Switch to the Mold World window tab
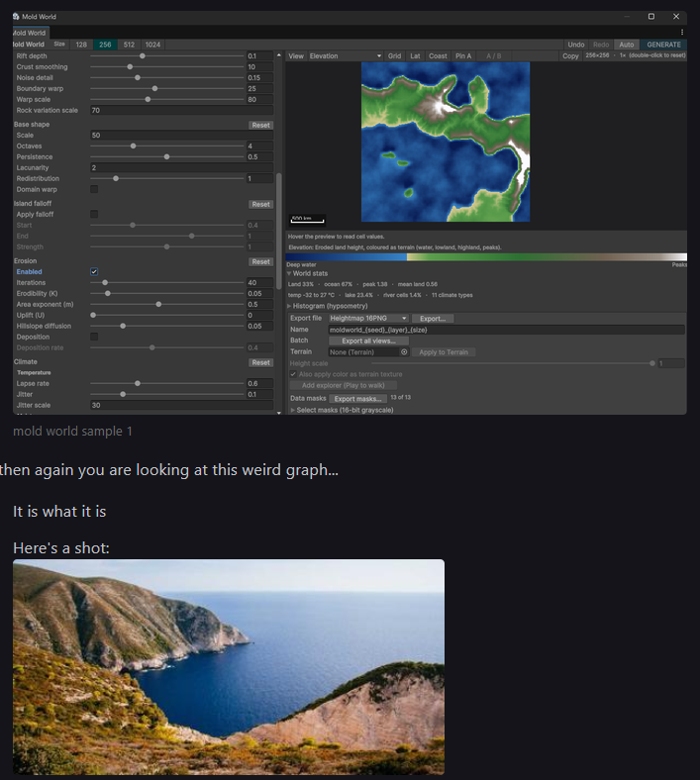Image resolution: width=700 pixels, height=780 pixels. pyautogui.click(x=30, y=33)
